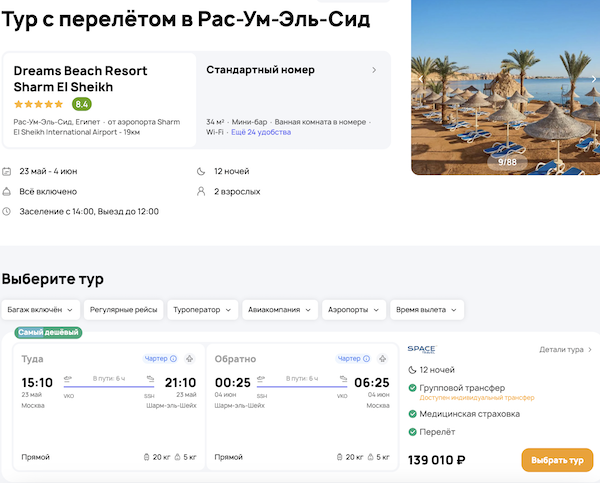
Task: Click the info icon beside return Чартер label
Action: pos(366,358)
